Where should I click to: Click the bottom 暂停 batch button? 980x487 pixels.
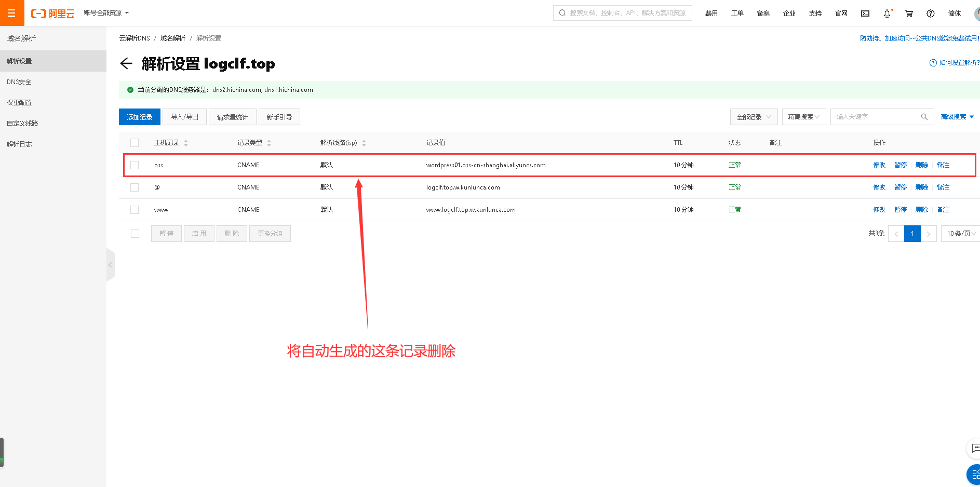tap(167, 234)
